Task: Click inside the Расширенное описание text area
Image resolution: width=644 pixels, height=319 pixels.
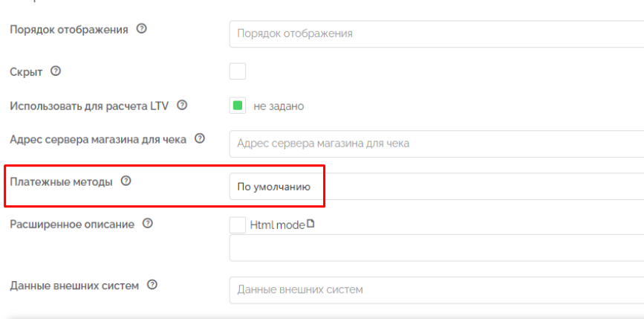Action: tap(435, 248)
